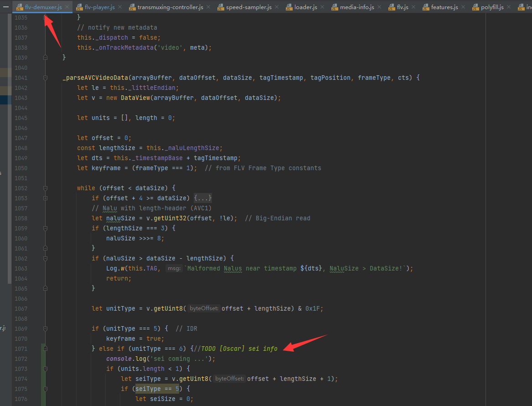Viewport: 532px width, 406px height.
Task: Click the _parseAVCVideoData method name
Action: pos(95,78)
